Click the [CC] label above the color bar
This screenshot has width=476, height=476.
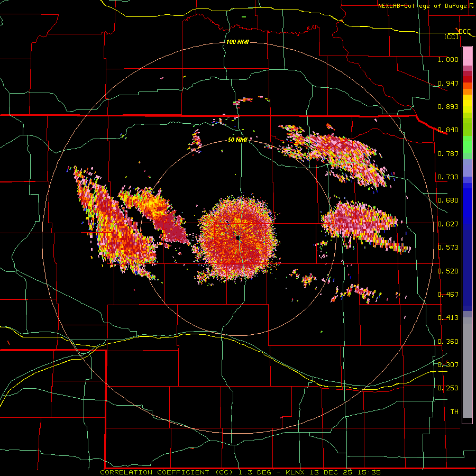tap(451, 36)
